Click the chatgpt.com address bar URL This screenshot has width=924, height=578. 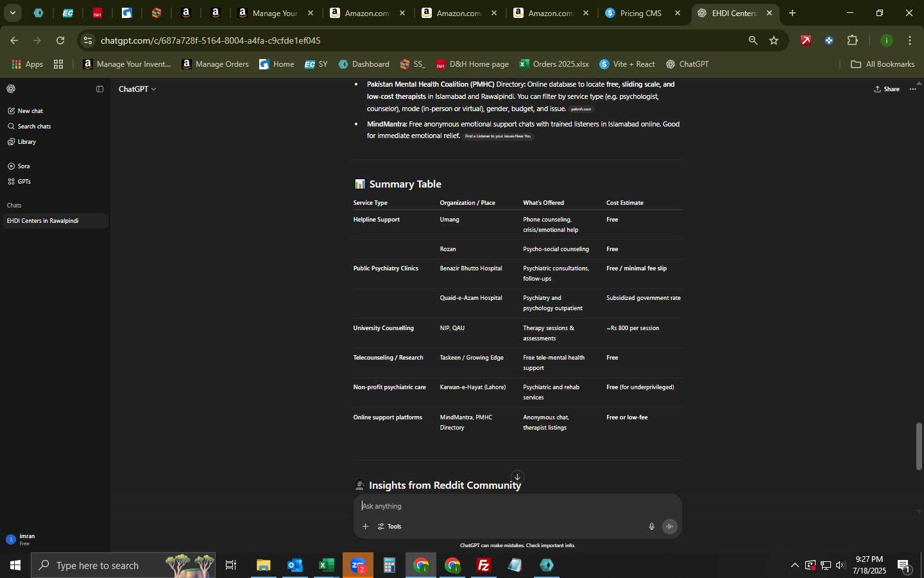(210, 40)
